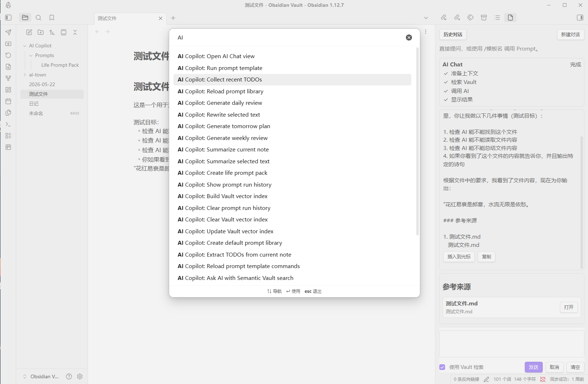Screen dimensions: 588x384
Task: Focus the AI chat message input box
Action: (x=511, y=344)
